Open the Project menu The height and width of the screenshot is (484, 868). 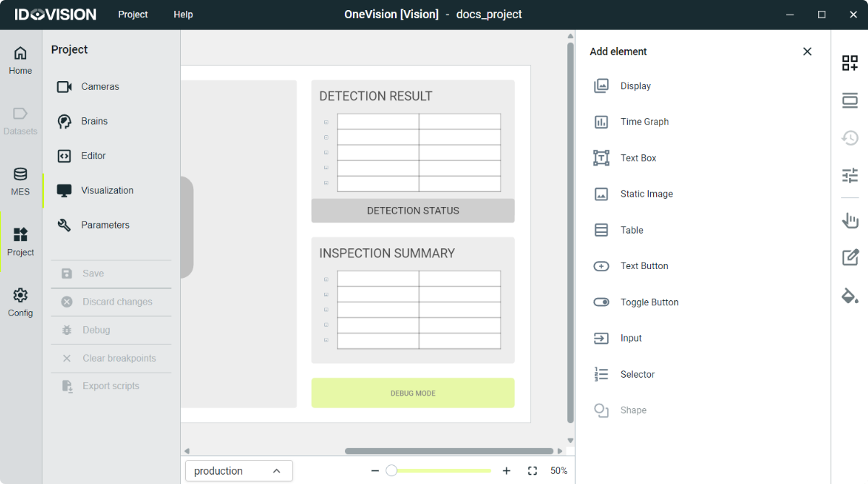132,14
